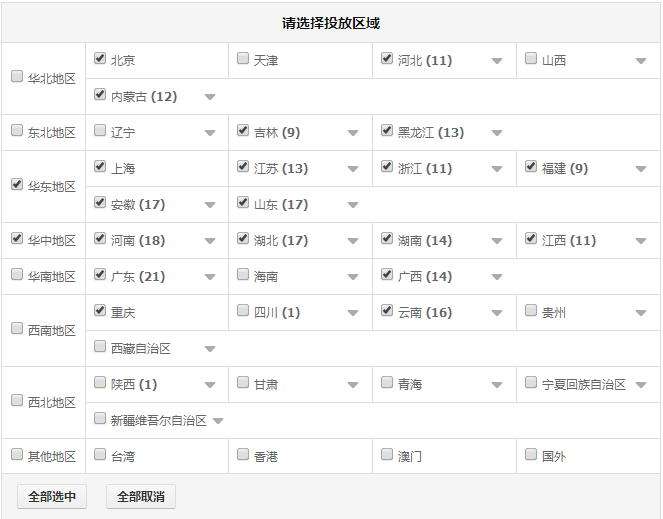Screen dimensions: 663x519
Task: Expand the 河北 city dropdown arrow
Action: point(497,61)
